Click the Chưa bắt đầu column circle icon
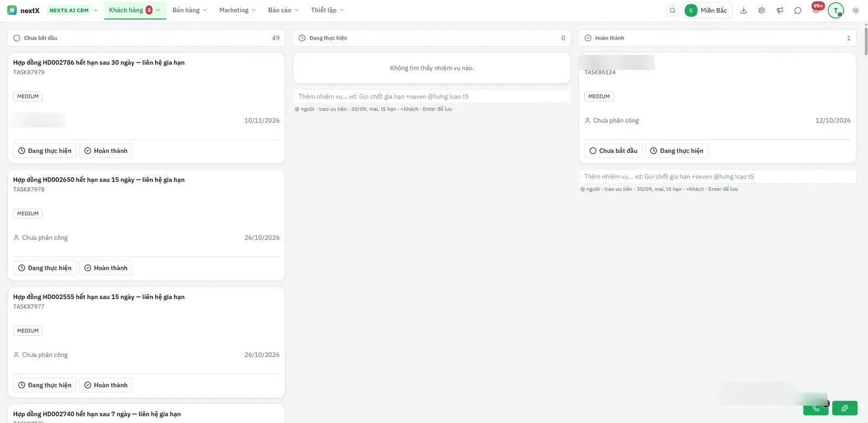Viewport: 868px width, 423px height. click(17, 38)
